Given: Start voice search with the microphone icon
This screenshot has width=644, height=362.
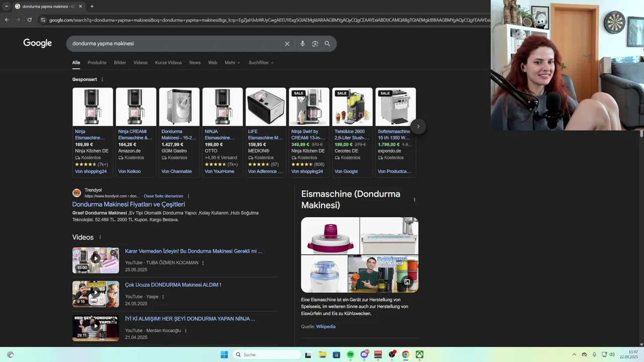Looking at the screenshot, I should (302, 44).
